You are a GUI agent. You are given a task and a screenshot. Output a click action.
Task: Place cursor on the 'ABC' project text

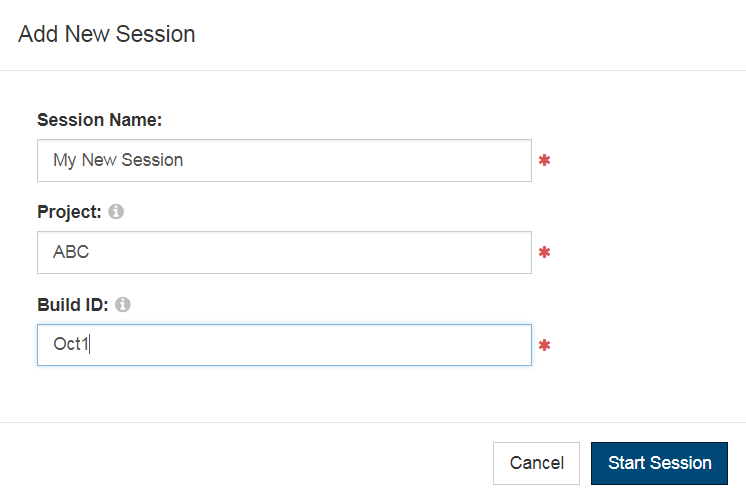click(x=71, y=252)
